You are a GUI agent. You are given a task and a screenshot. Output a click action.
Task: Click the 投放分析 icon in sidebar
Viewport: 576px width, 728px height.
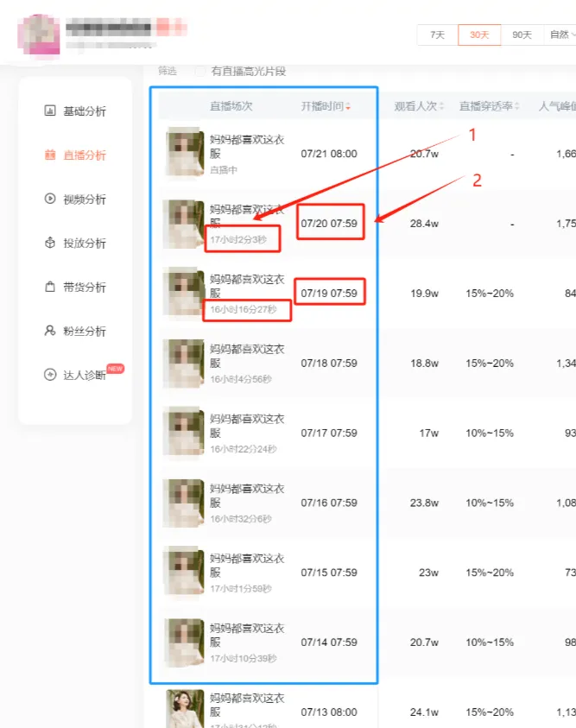[50, 243]
